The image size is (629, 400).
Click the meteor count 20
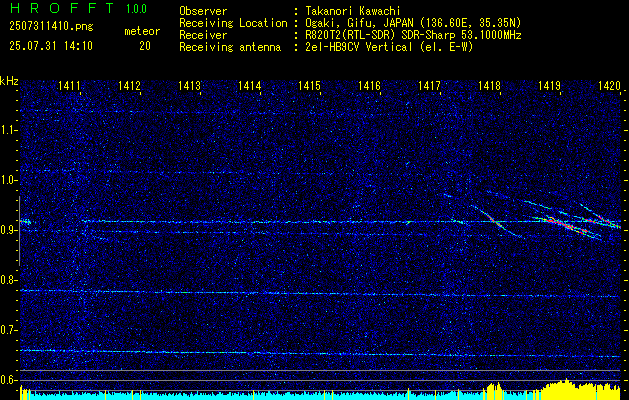145,46
